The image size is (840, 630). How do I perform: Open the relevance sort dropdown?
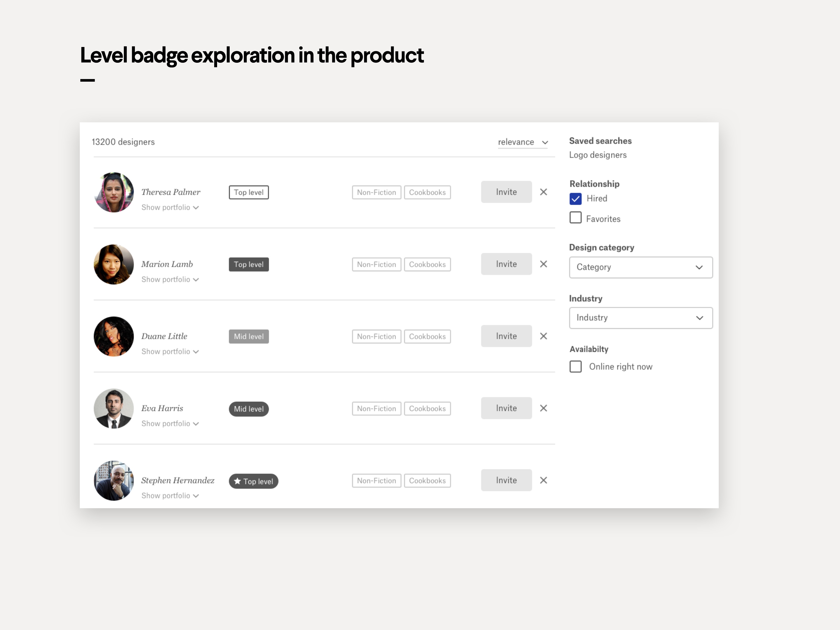pyautogui.click(x=523, y=142)
